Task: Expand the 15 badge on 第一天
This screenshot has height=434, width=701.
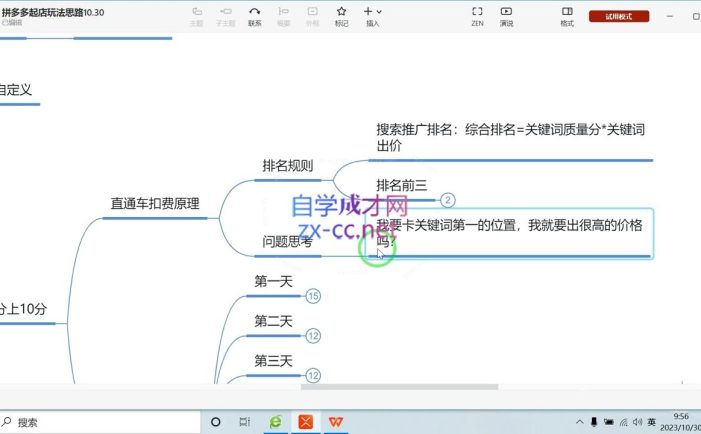Action: pyautogui.click(x=313, y=296)
